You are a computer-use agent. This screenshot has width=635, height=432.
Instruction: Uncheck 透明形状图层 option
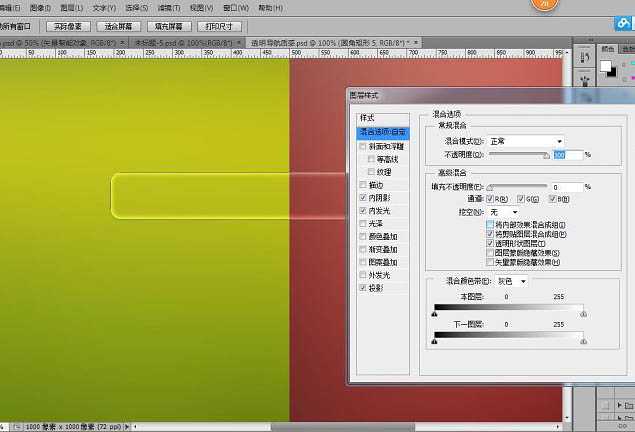[490, 243]
